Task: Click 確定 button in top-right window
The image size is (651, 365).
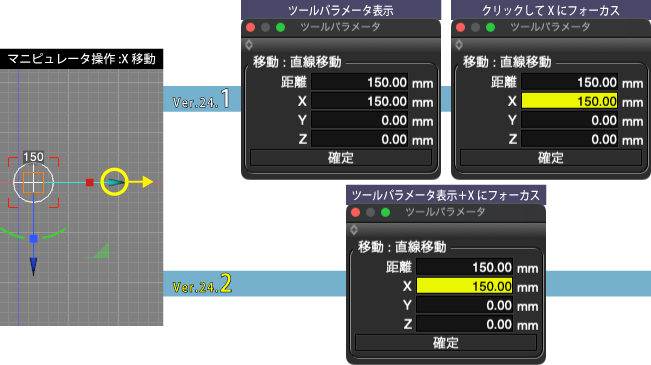Action: (551, 158)
